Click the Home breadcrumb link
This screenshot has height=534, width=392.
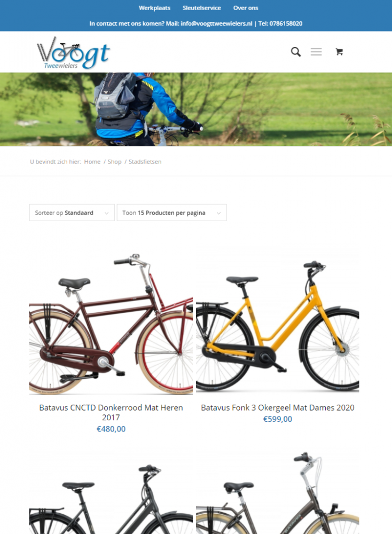pos(92,162)
